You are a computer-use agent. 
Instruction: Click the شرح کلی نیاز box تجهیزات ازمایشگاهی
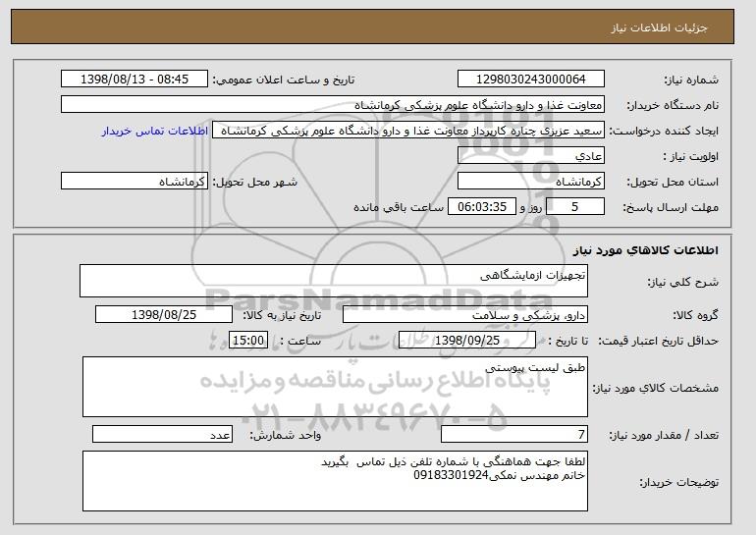point(334,281)
